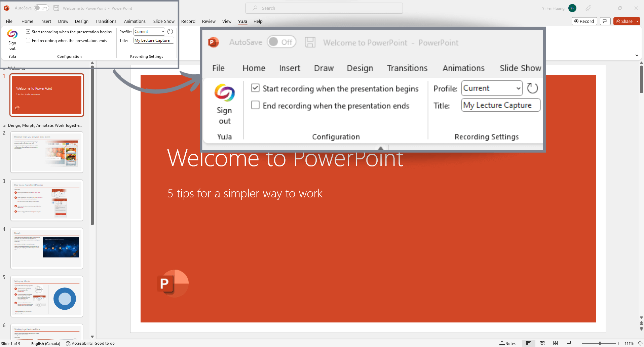Select slide 4 Morph thumbnail
The image size is (644, 347).
point(47,248)
